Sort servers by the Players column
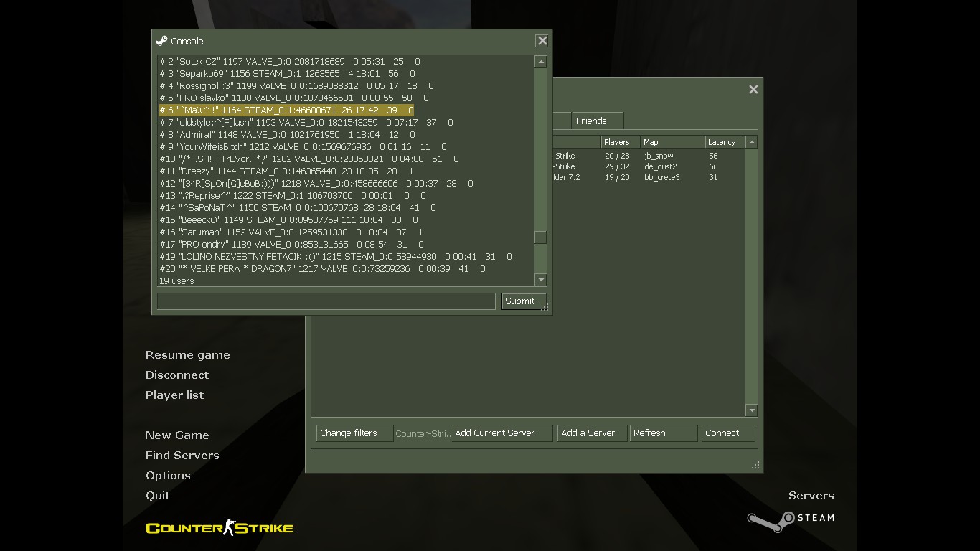The width and height of the screenshot is (980, 551). tap(620, 142)
